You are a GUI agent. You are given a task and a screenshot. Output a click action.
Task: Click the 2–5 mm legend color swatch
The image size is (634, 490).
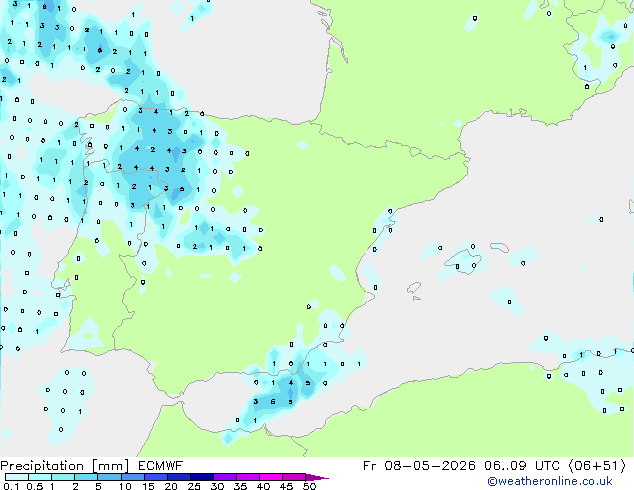86,477
